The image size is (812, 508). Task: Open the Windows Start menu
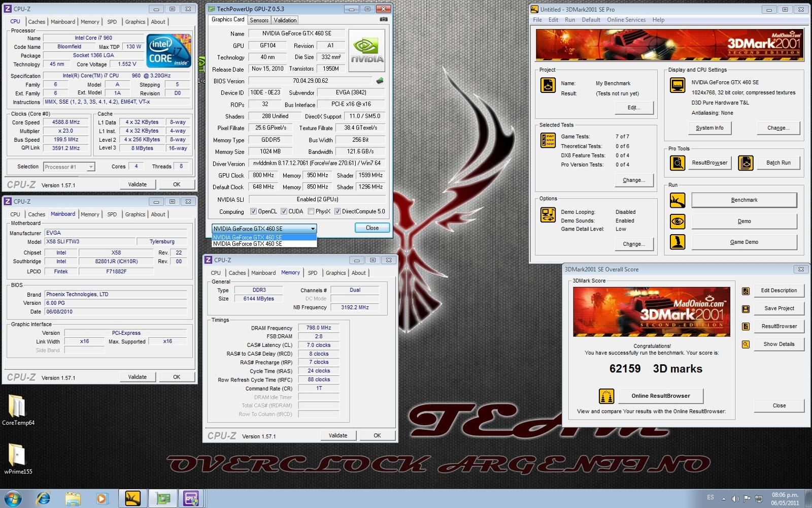12,498
